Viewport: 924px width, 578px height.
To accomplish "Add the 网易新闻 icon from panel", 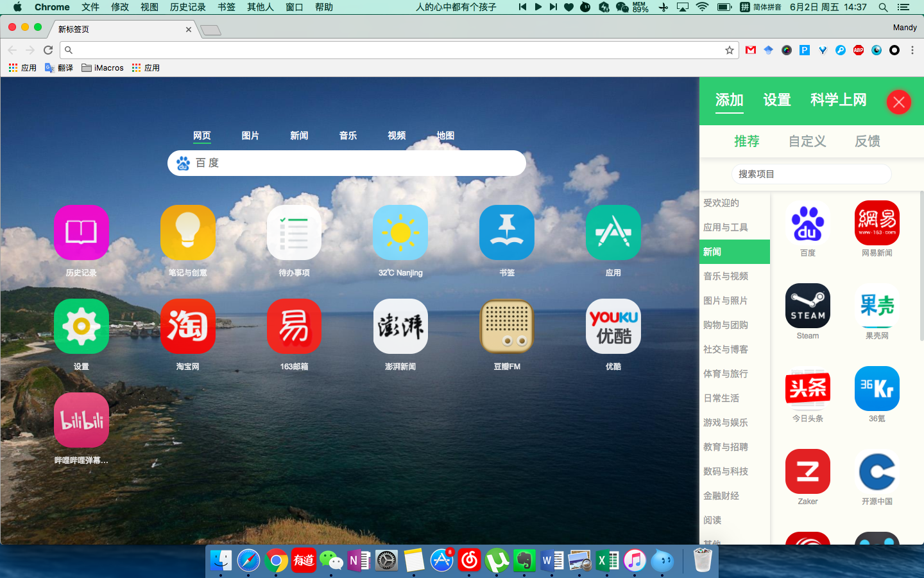I will (x=877, y=223).
